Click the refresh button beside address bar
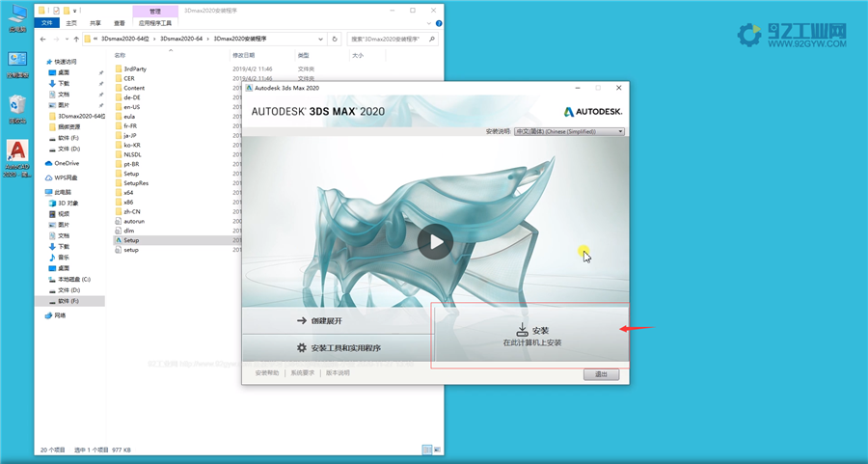The height and width of the screenshot is (464, 868). click(335, 40)
